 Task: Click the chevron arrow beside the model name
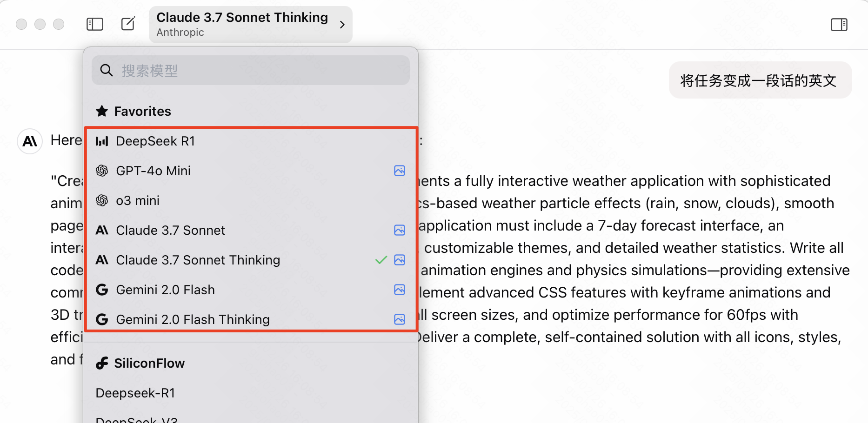coord(342,25)
